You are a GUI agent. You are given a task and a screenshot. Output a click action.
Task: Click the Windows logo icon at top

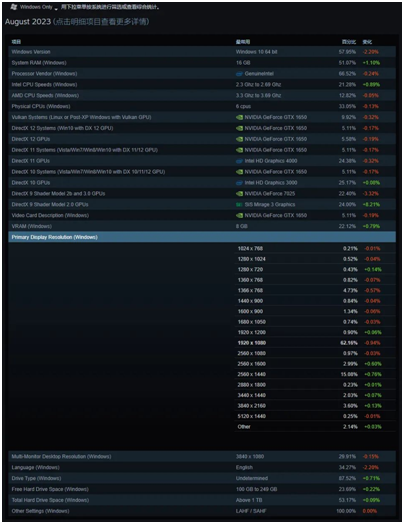(14, 7)
